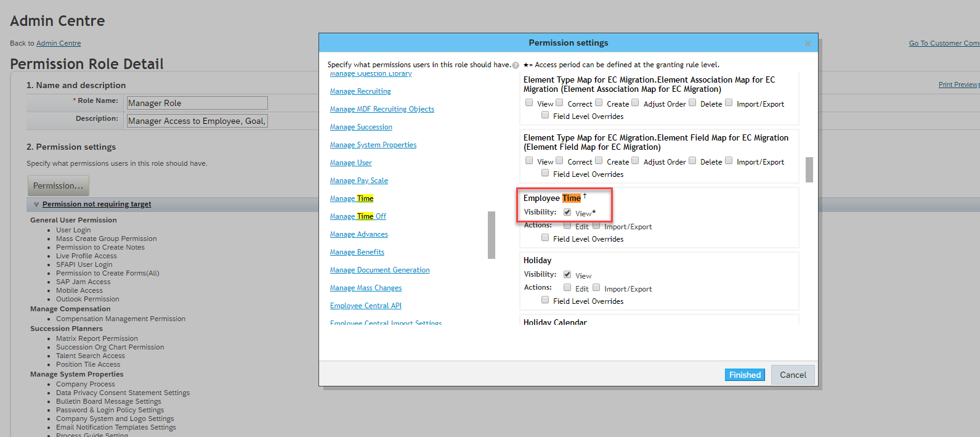980x437 pixels.
Task: Enable Create for Element Field Map
Action: click(599, 161)
